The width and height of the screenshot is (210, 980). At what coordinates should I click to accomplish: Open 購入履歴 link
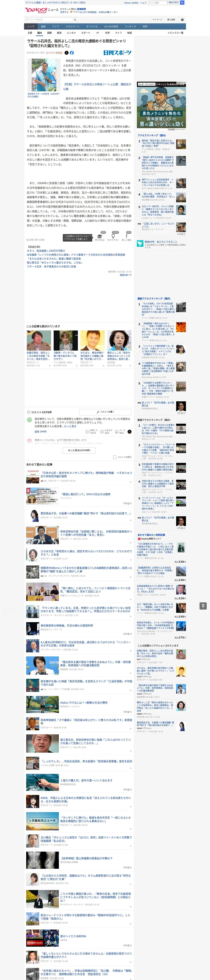tap(171, 20)
